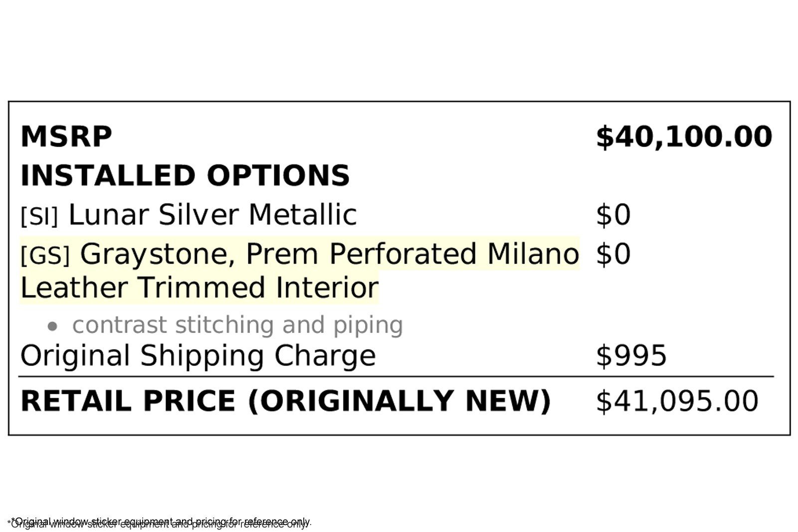The height and width of the screenshot is (532, 798).
Task: Click the MSRP label
Action: [x=66, y=137]
